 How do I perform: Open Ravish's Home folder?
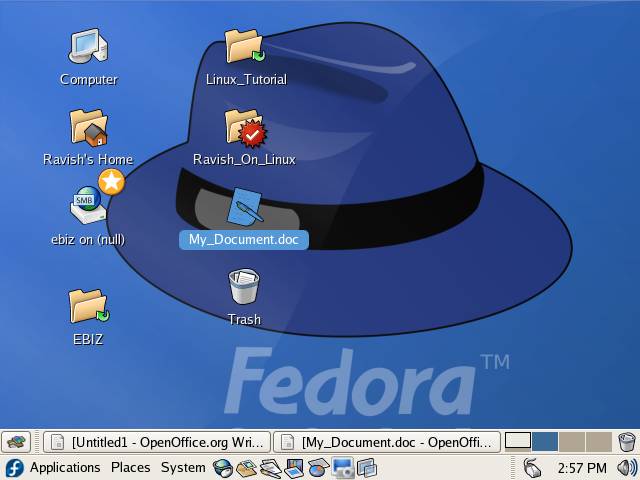[88, 128]
